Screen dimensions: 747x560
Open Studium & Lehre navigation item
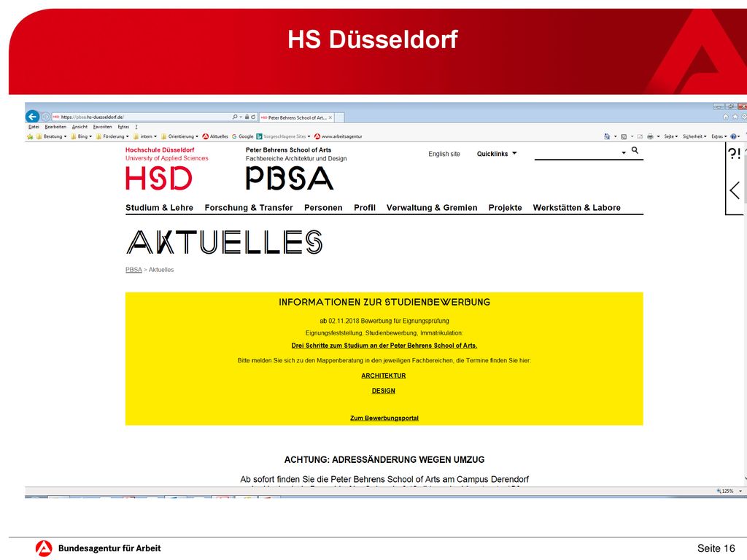point(160,208)
